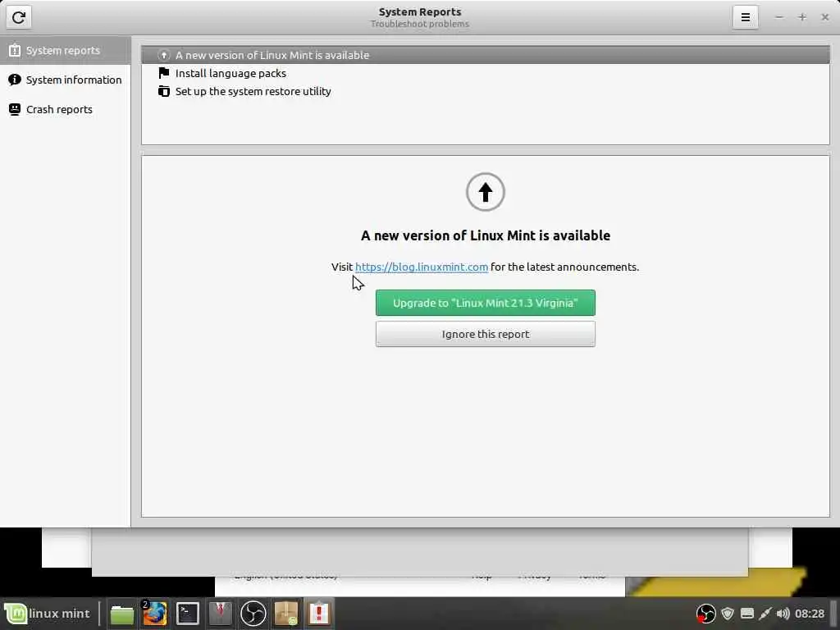Image resolution: width=840 pixels, height=630 pixels.
Task: Click the package box icon in taskbar
Action: [286, 614]
